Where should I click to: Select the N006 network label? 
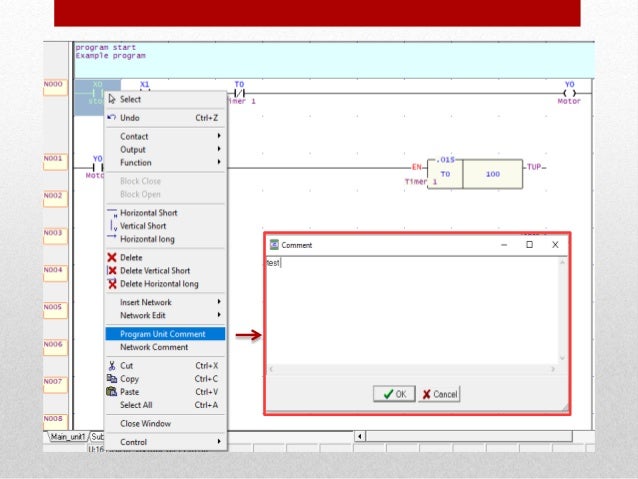(x=55, y=348)
